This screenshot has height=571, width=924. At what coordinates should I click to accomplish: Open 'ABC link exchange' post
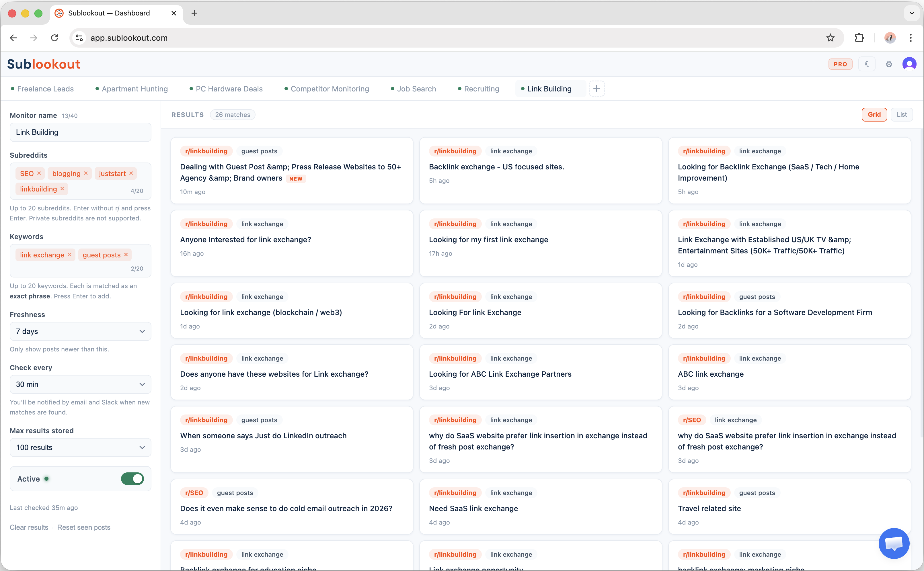[x=711, y=374]
